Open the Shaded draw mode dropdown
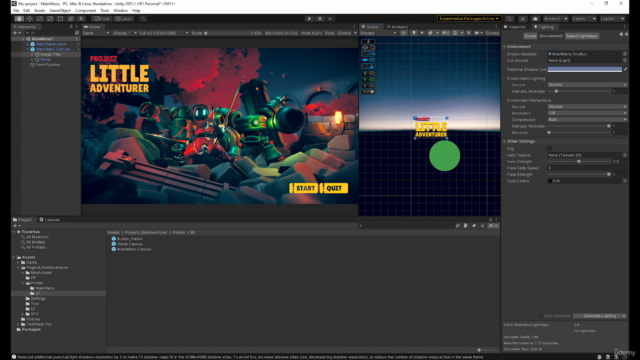Viewport: 640px width, 360px height. click(378, 33)
